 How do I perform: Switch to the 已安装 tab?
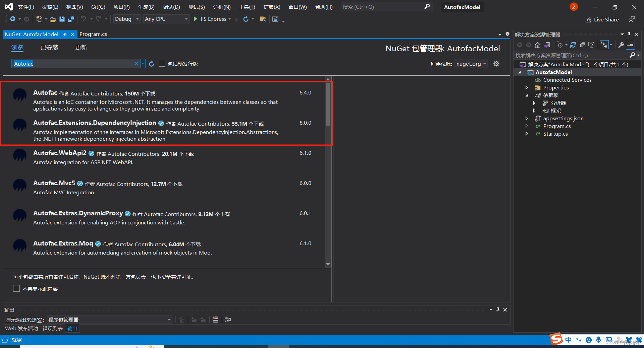coord(49,48)
